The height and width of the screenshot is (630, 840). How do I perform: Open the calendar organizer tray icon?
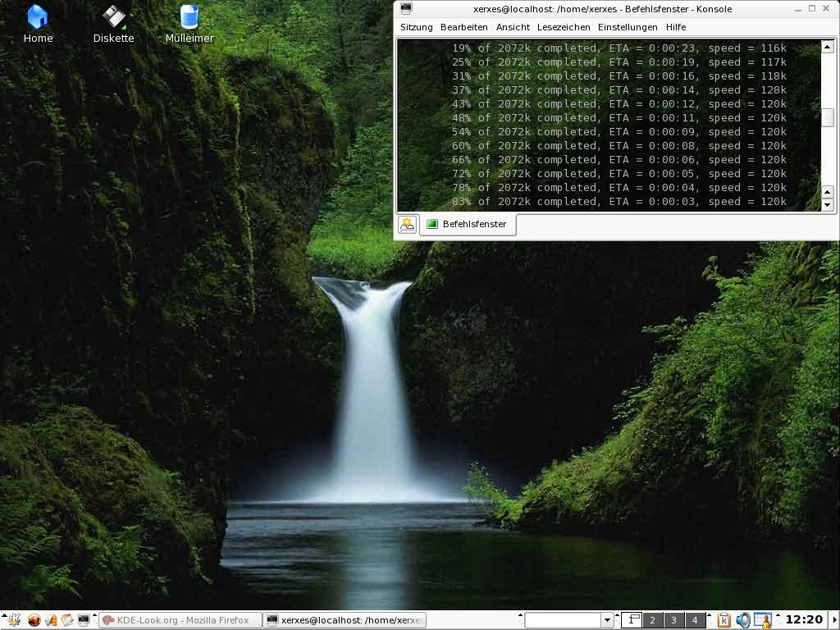pos(762,620)
